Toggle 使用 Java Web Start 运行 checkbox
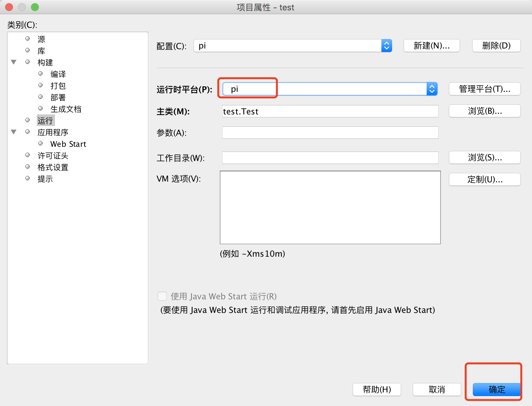The width and height of the screenshot is (532, 406). point(162,296)
